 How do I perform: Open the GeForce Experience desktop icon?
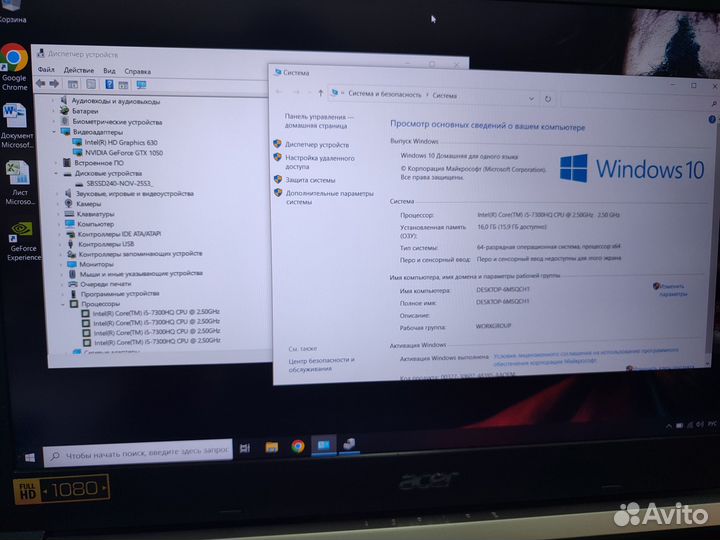tap(23, 242)
